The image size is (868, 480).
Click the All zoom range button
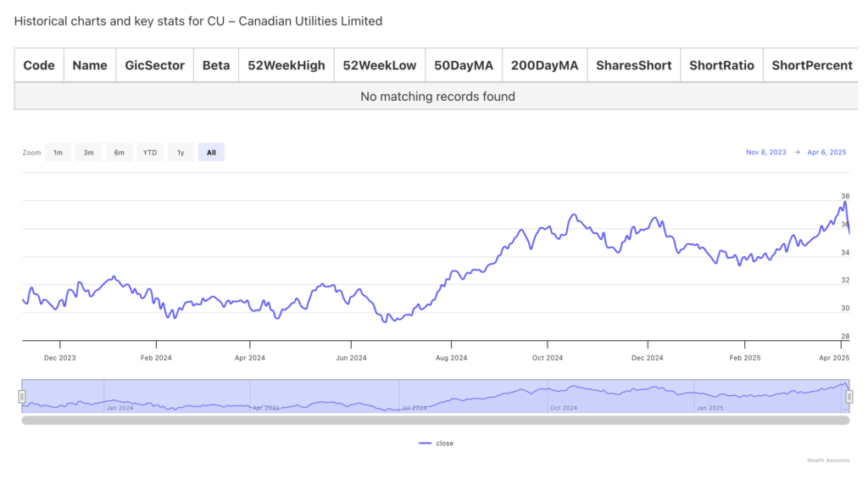click(211, 153)
